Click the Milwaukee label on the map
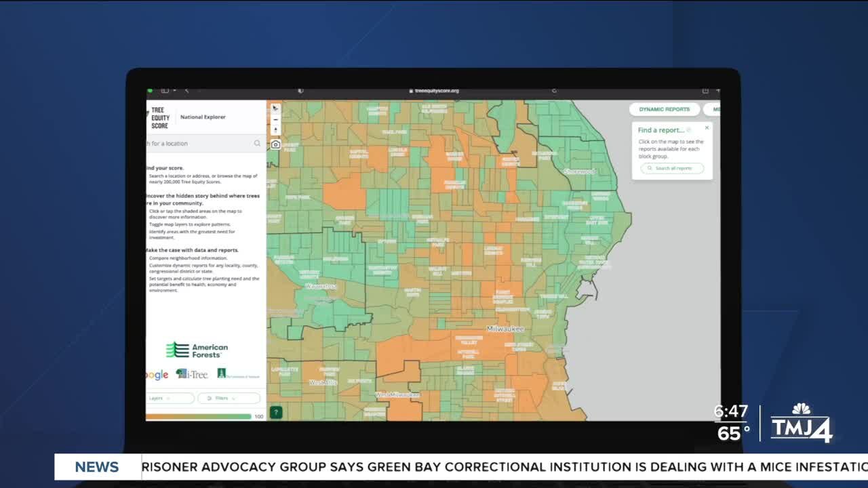This screenshot has width=868, height=488. pos(505,328)
